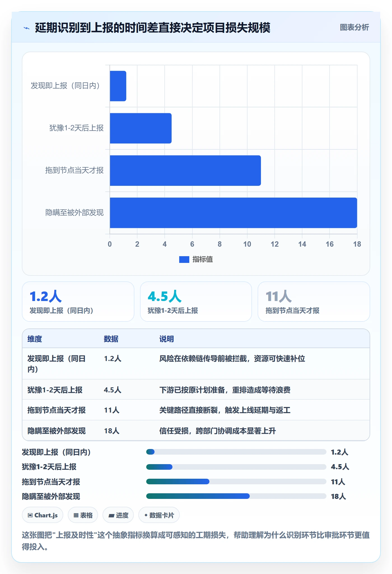This screenshot has width=392, height=574.
Task: Click the 11人 data card
Action: coord(314,302)
